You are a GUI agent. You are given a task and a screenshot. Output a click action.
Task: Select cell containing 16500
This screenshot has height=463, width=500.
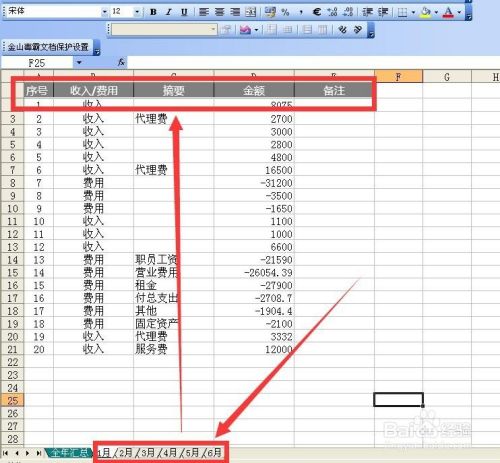click(x=254, y=170)
